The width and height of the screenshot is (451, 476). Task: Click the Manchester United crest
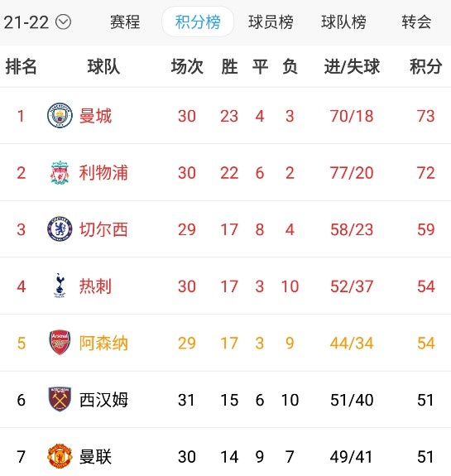[x=60, y=456]
